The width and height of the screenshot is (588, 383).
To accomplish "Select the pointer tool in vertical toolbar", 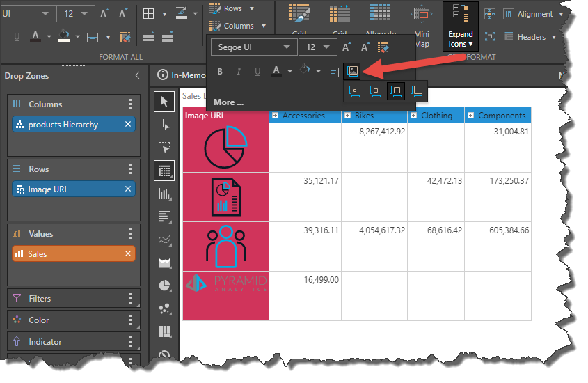I will pyautogui.click(x=164, y=102).
